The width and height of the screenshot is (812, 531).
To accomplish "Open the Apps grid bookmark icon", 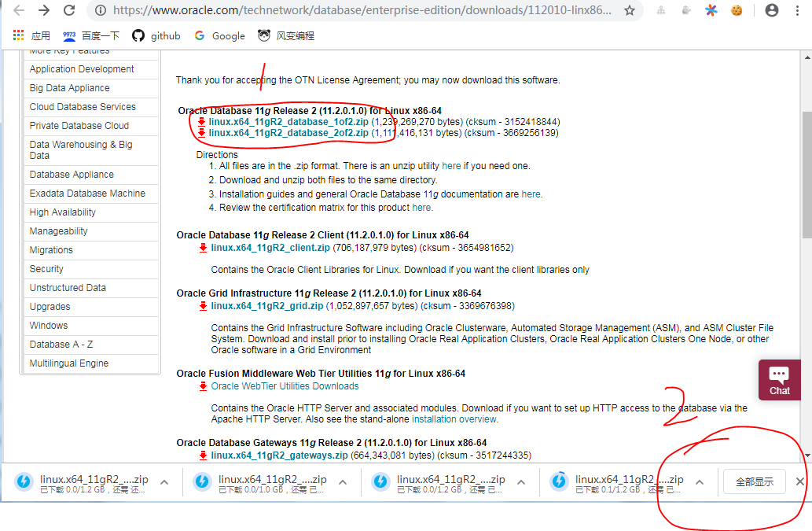I will [x=19, y=35].
